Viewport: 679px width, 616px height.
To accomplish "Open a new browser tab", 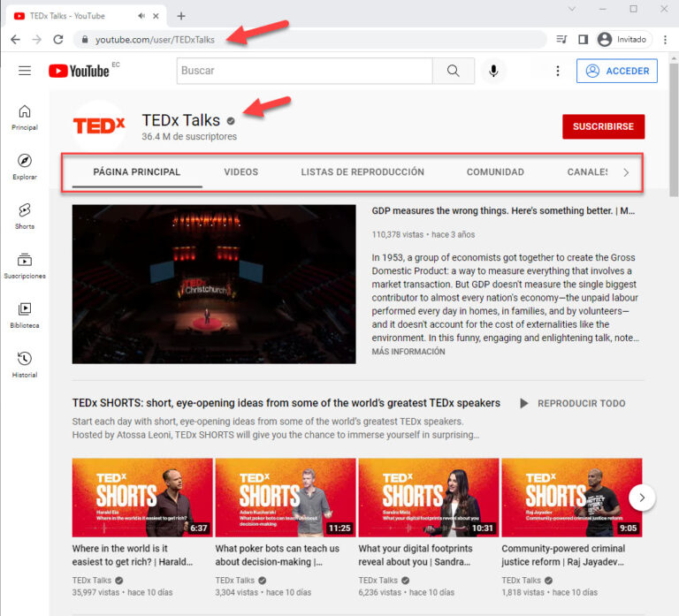I will 181,16.
